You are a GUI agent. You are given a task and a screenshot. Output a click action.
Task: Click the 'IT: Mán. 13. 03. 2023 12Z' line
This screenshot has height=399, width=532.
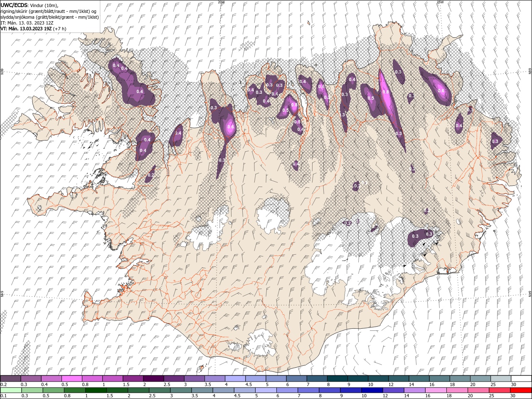tap(27, 23)
